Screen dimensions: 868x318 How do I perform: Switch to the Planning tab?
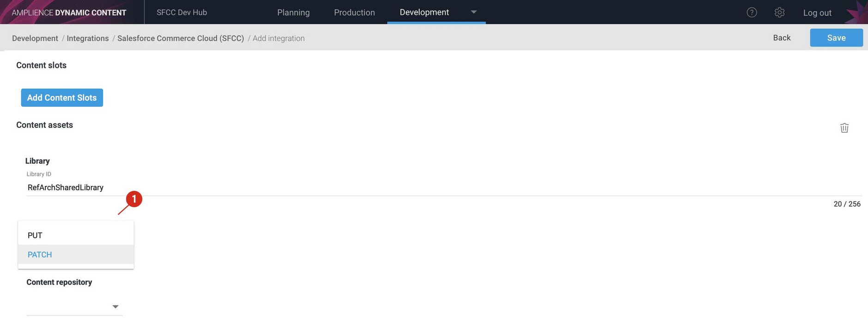[293, 12]
